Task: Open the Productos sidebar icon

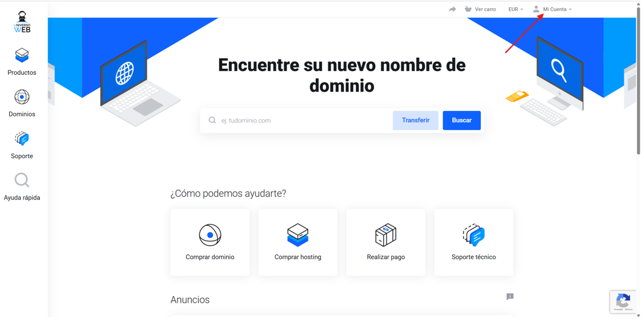Action: pyautogui.click(x=22, y=55)
